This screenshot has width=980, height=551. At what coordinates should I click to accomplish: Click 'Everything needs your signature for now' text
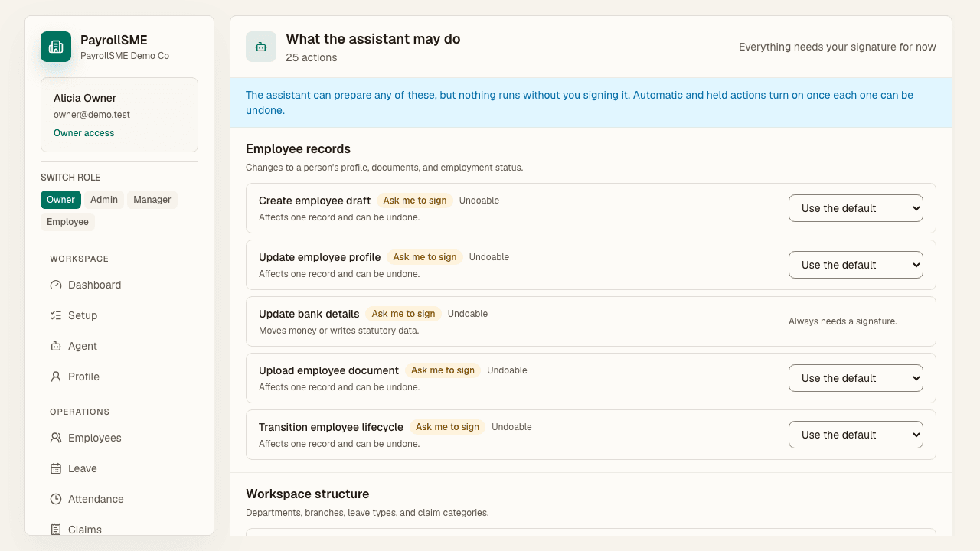(838, 47)
